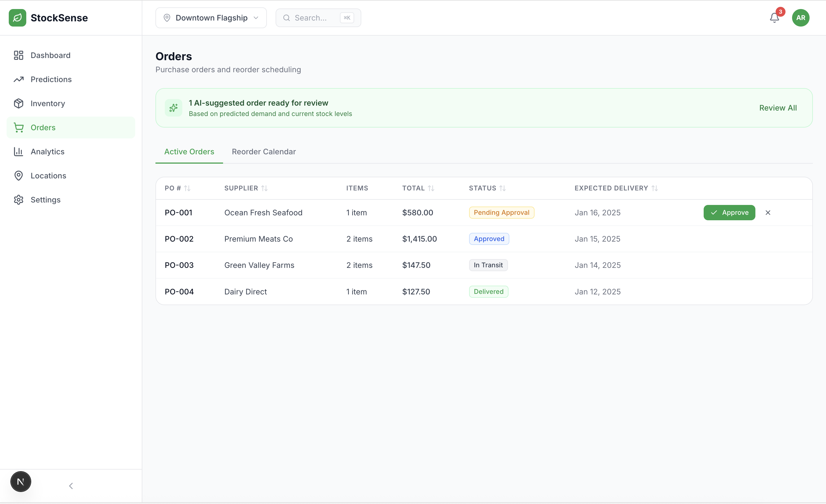Switch to the Reorder Calendar tab
The height and width of the screenshot is (504, 826).
[264, 152]
